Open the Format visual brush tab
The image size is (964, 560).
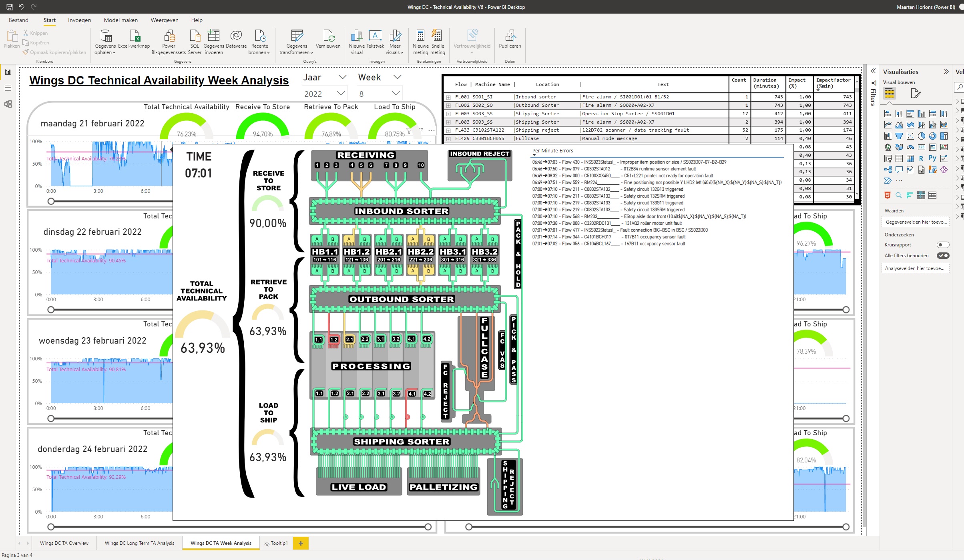pyautogui.click(x=915, y=94)
